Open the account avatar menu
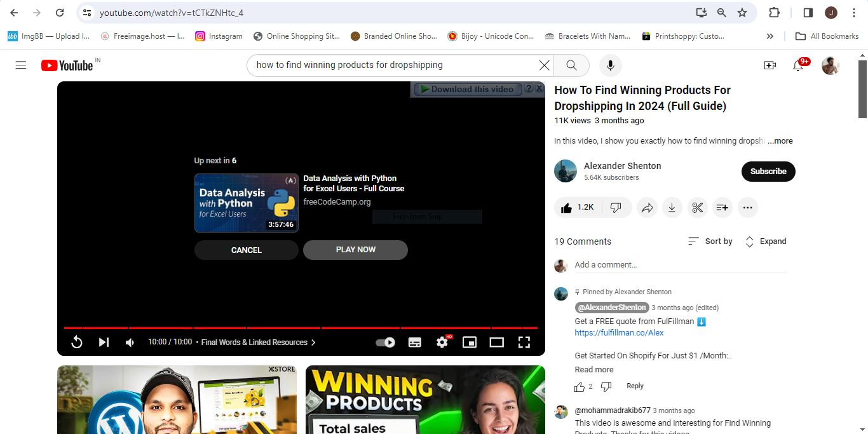Viewport: 868px width, 434px height. [x=831, y=65]
